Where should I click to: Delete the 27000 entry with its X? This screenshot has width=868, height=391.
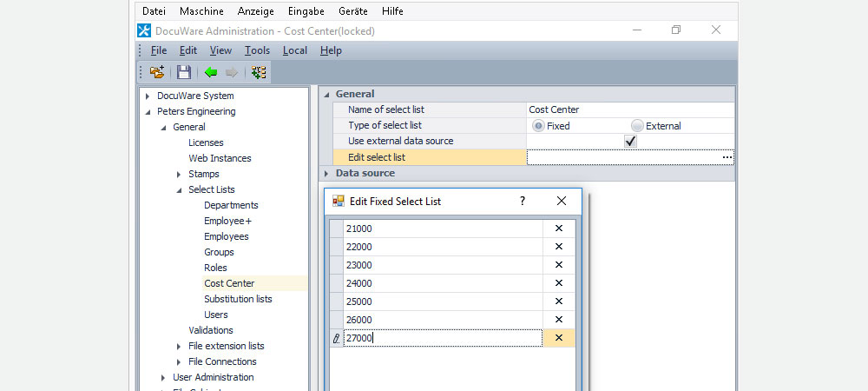click(558, 338)
